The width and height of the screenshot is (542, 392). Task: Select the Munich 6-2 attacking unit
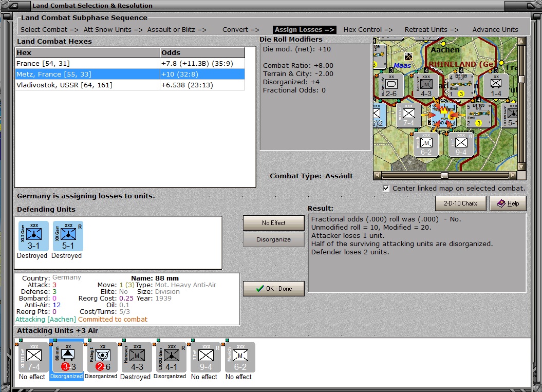pyautogui.click(x=240, y=358)
